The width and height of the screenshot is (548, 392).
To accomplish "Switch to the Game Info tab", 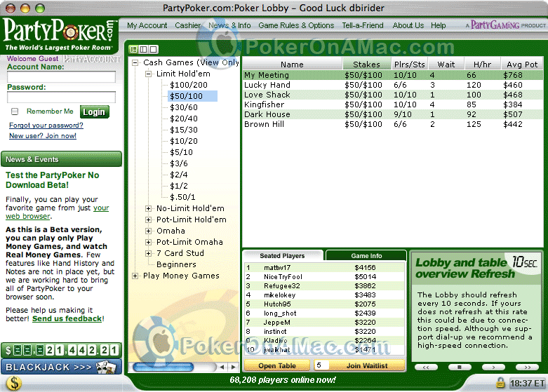I will pos(366,256).
